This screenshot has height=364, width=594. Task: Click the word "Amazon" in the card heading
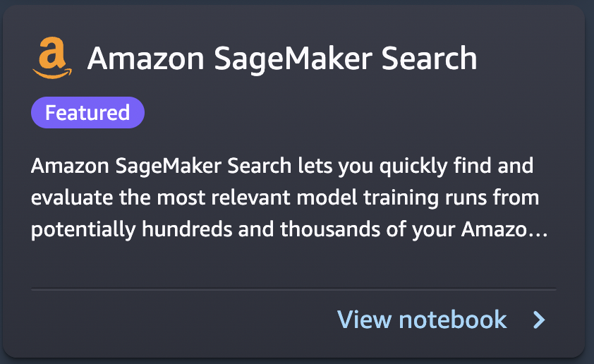146,59
